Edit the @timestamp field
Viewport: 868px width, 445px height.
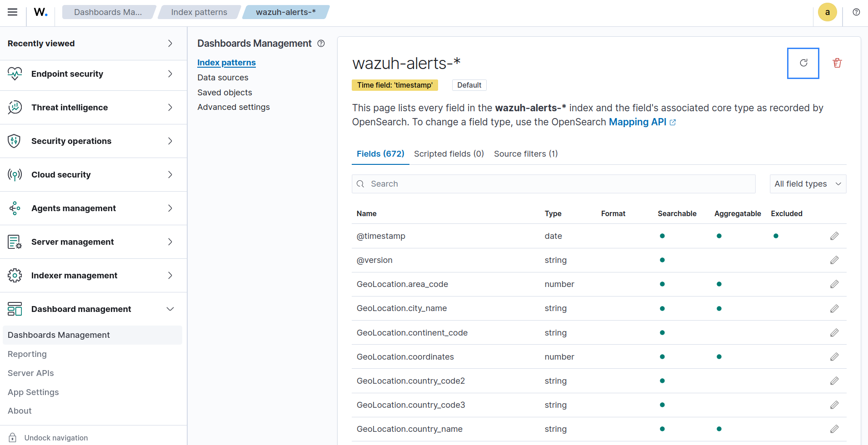[834, 236]
